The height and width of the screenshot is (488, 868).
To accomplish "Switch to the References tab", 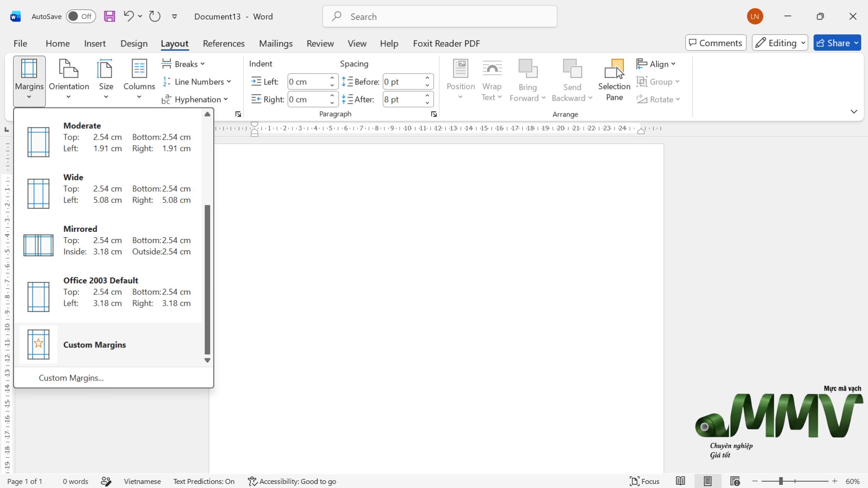I will point(224,43).
